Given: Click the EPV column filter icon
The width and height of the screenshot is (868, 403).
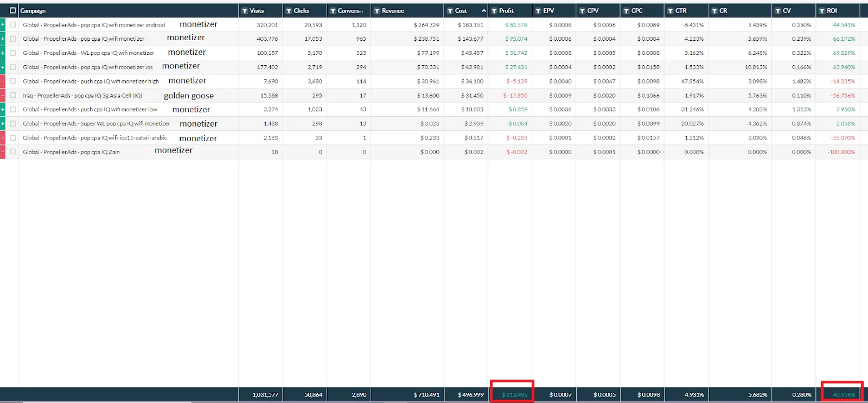Looking at the screenshot, I should click(x=538, y=11).
